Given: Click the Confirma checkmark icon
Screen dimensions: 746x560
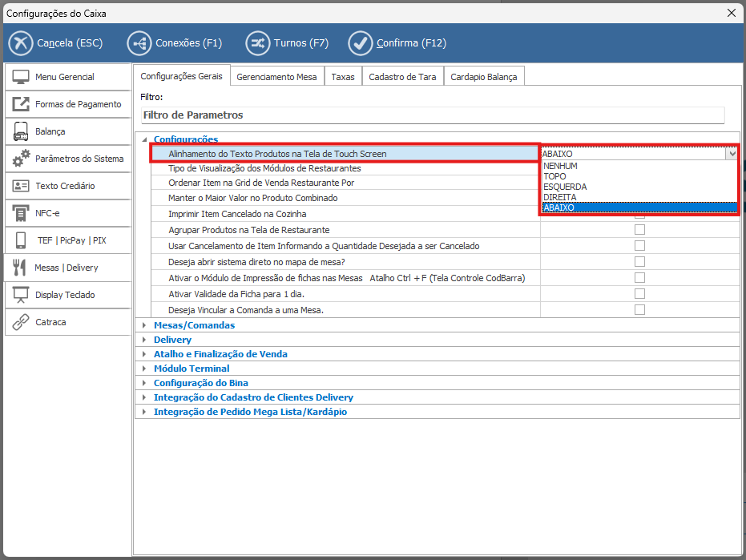Looking at the screenshot, I should coord(361,43).
